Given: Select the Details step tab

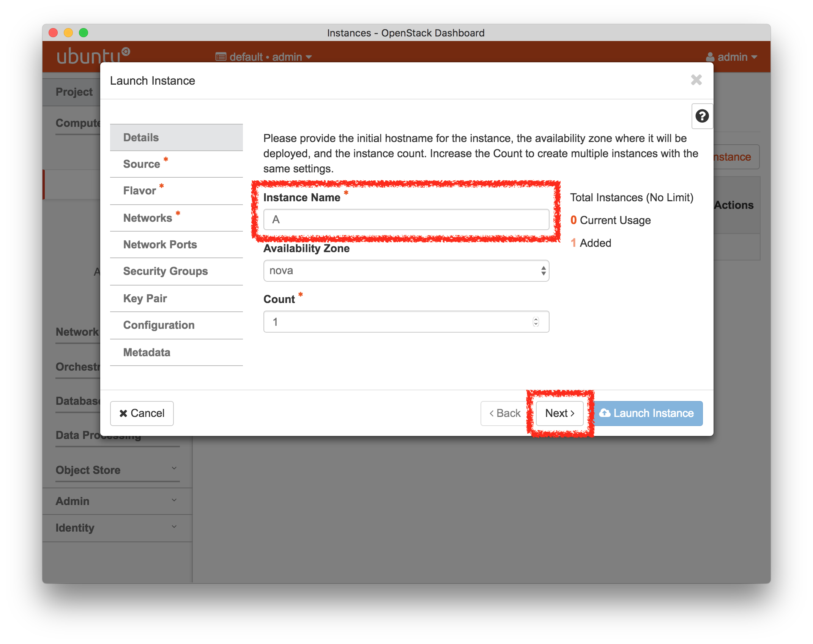Looking at the screenshot, I should point(176,137).
